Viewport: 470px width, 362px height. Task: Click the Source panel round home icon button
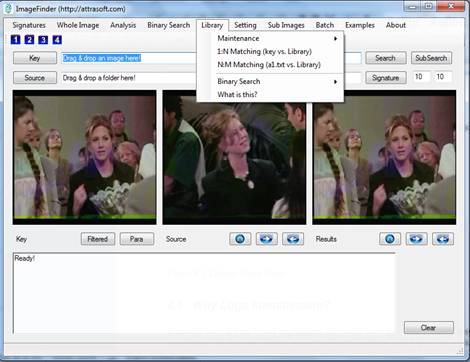click(x=240, y=239)
